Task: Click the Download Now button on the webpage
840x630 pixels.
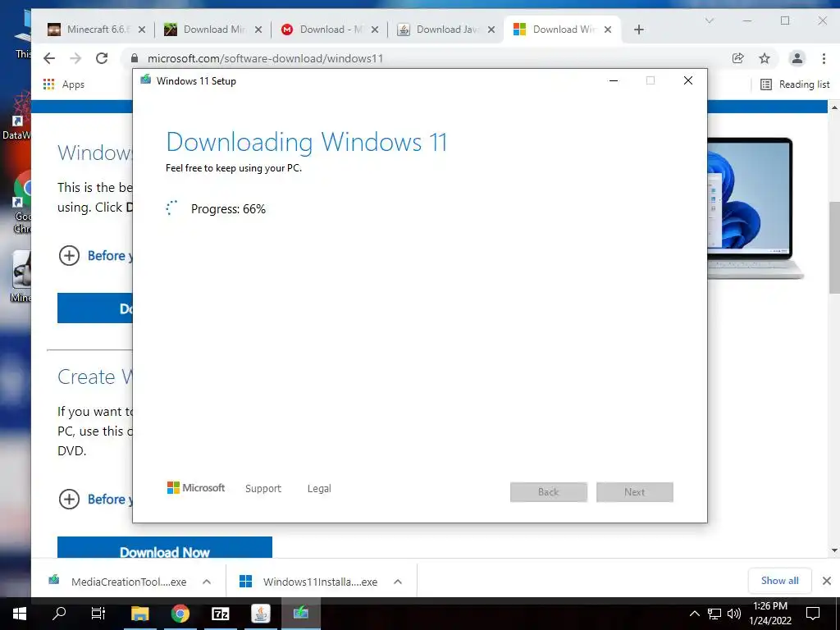Action: pos(164,548)
